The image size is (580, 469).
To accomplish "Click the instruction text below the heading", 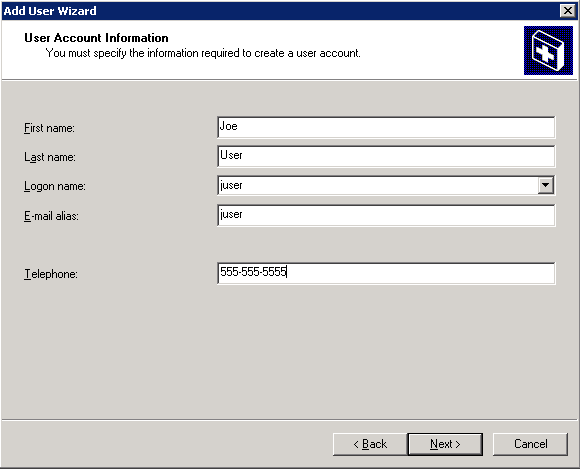I will 203,53.
